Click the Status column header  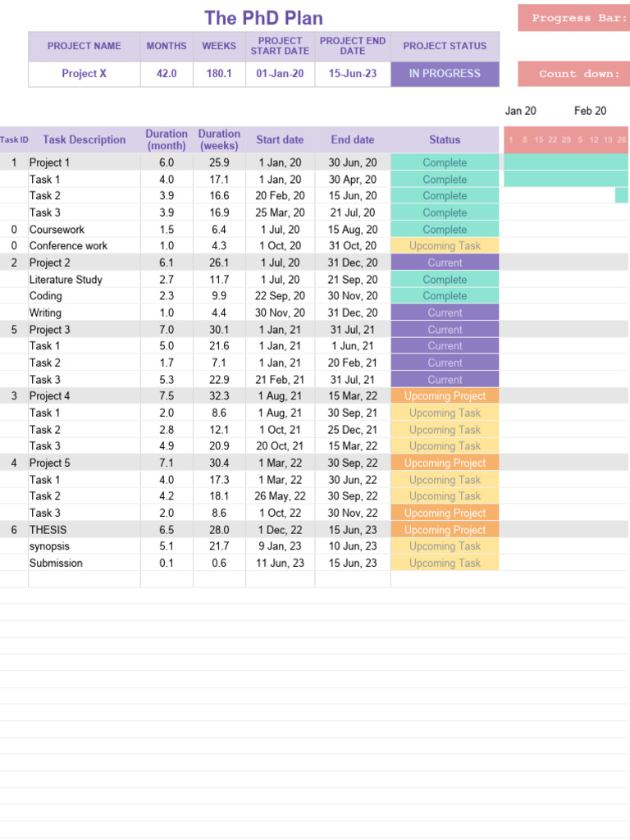click(445, 139)
